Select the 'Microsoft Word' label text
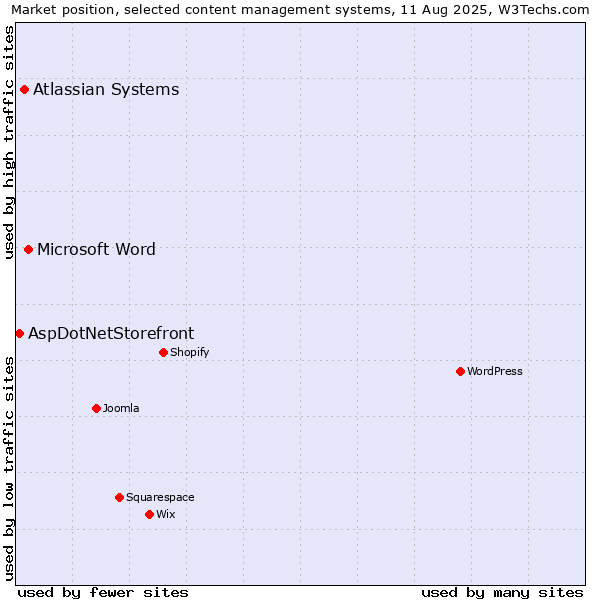Screen dimensions: 600x600 click(96, 249)
